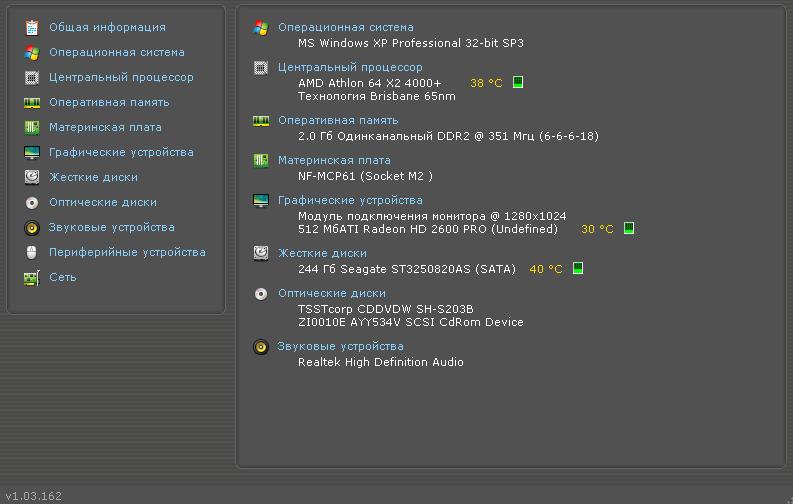Click Графические устройства heading link in summary
This screenshot has width=793, height=504.
pyautogui.click(x=350, y=200)
